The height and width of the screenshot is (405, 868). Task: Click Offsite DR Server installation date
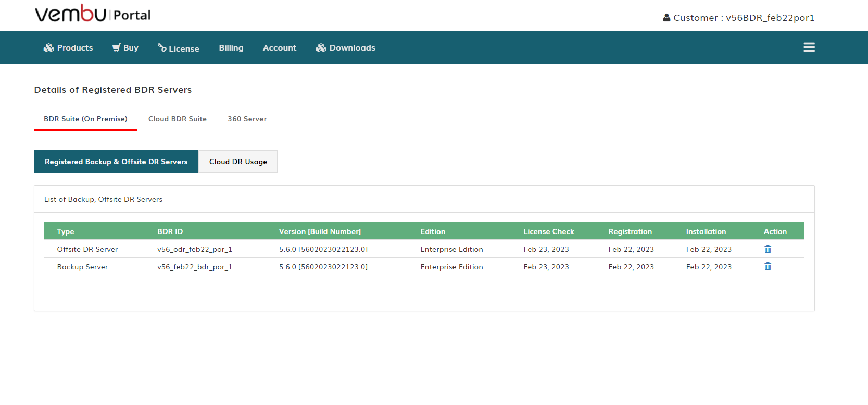(x=709, y=249)
